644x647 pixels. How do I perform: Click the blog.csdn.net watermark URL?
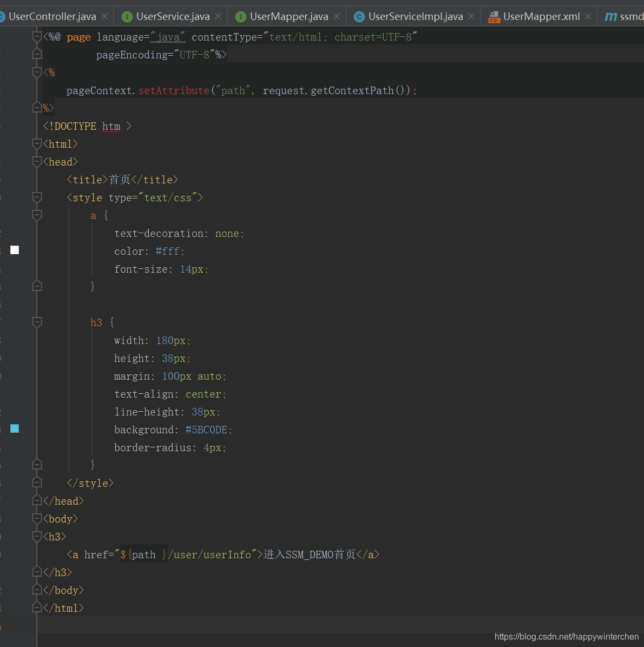[x=567, y=637]
